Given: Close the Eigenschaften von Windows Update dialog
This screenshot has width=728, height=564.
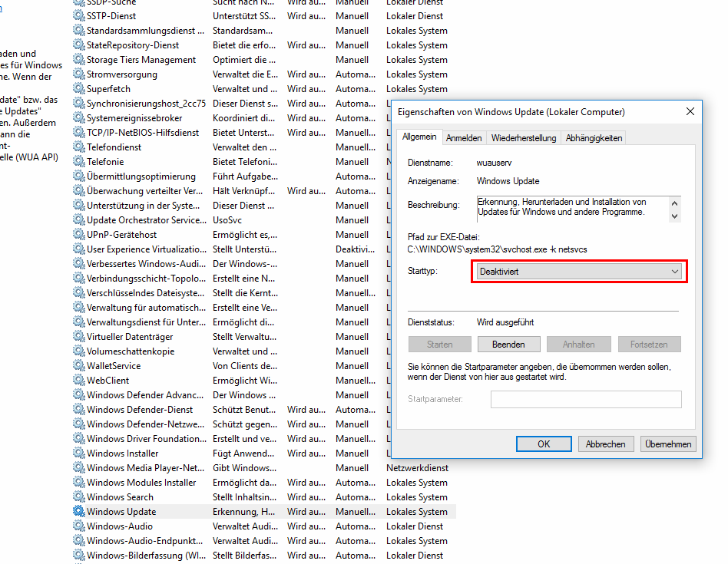Looking at the screenshot, I should pyautogui.click(x=690, y=111).
